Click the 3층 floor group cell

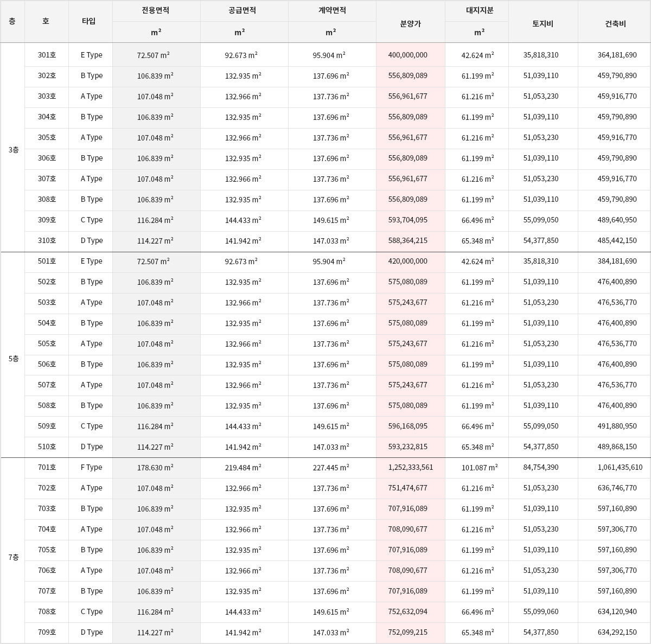[x=13, y=149]
